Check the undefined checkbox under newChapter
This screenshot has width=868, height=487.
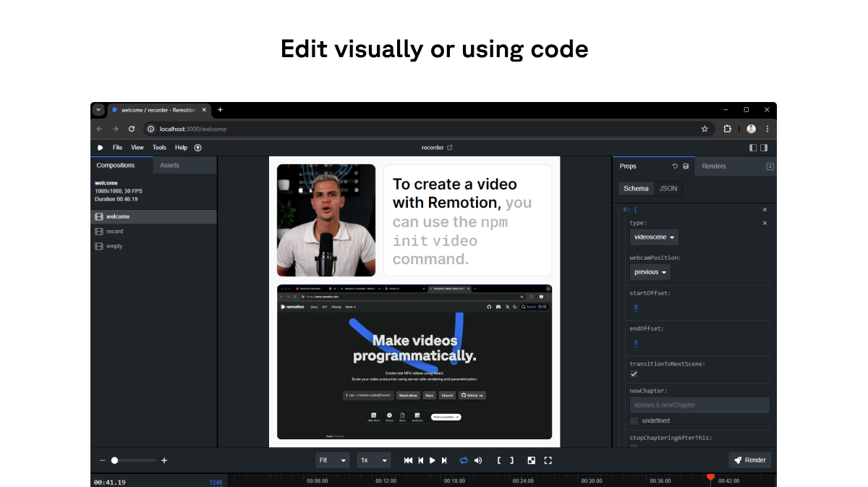click(634, 420)
